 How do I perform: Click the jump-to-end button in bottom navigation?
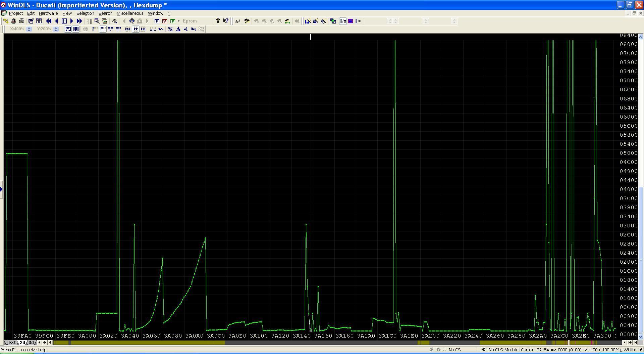[x=635, y=343]
